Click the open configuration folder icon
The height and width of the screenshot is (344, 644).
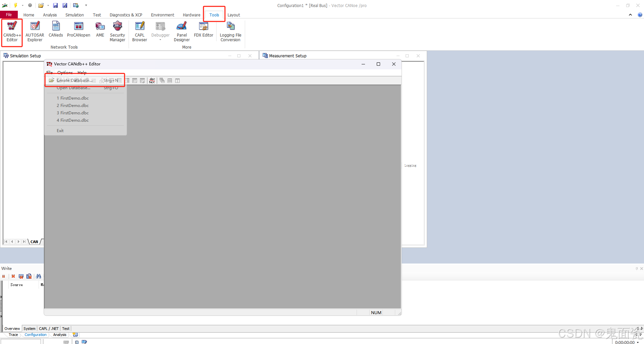click(41, 5)
